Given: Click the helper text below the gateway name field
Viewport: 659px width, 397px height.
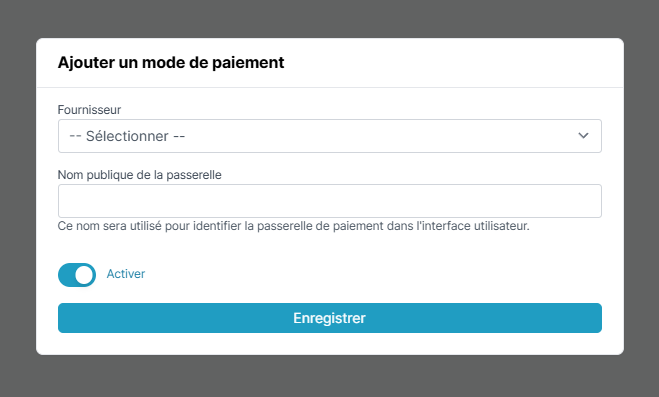Looking at the screenshot, I should pos(293,226).
